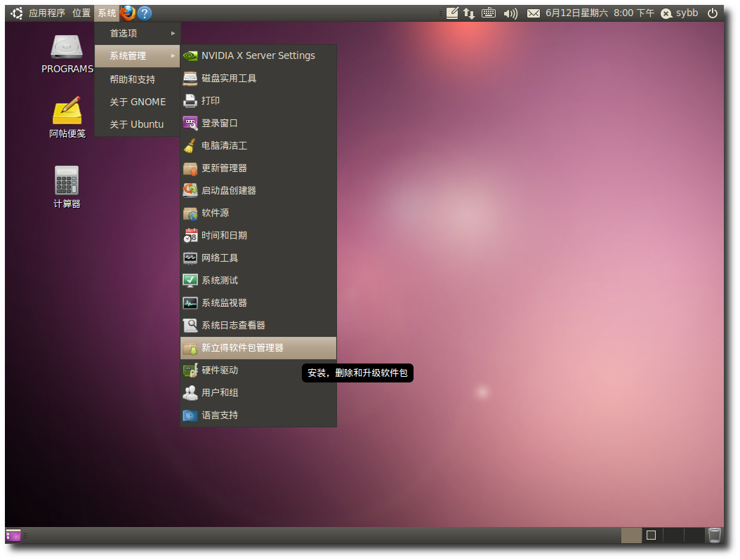Image resolution: width=740 pixels, height=560 pixels.
Task: Launch Firefox from the top panel
Action: [128, 13]
